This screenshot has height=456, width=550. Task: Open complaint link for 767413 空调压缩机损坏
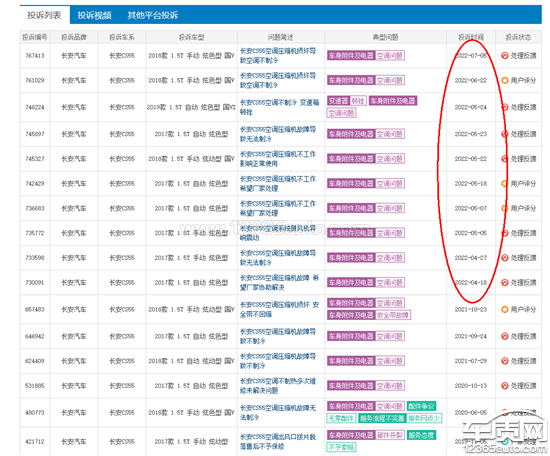pyautogui.click(x=278, y=55)
